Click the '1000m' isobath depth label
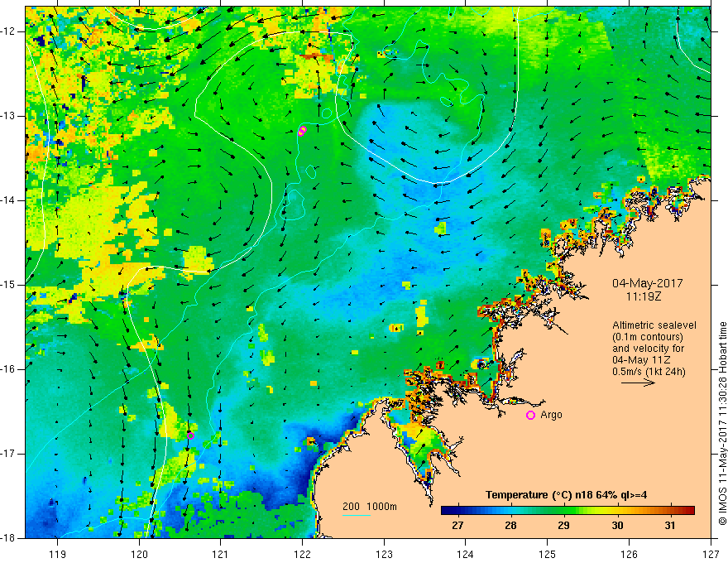Screen dimensions: 728x563 381,507
